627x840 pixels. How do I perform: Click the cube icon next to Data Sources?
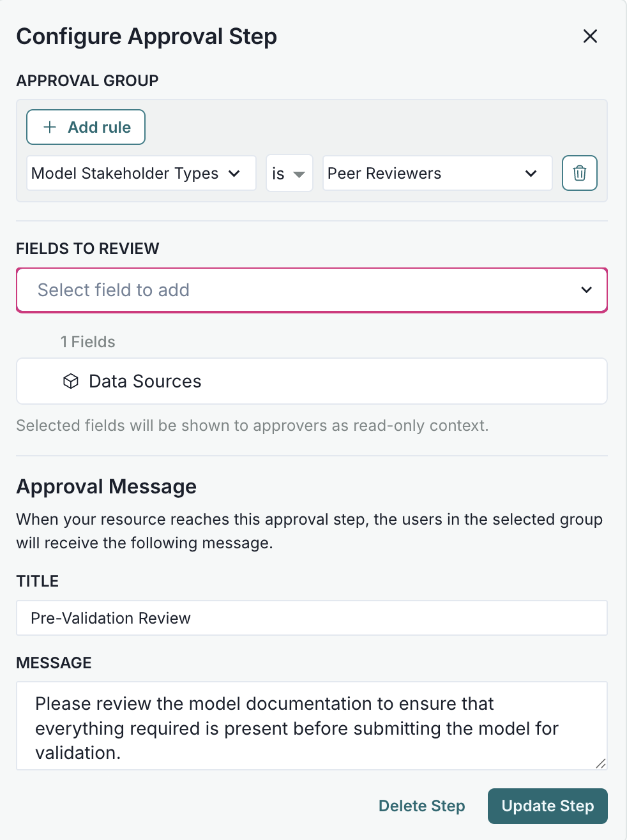[71, 381]
